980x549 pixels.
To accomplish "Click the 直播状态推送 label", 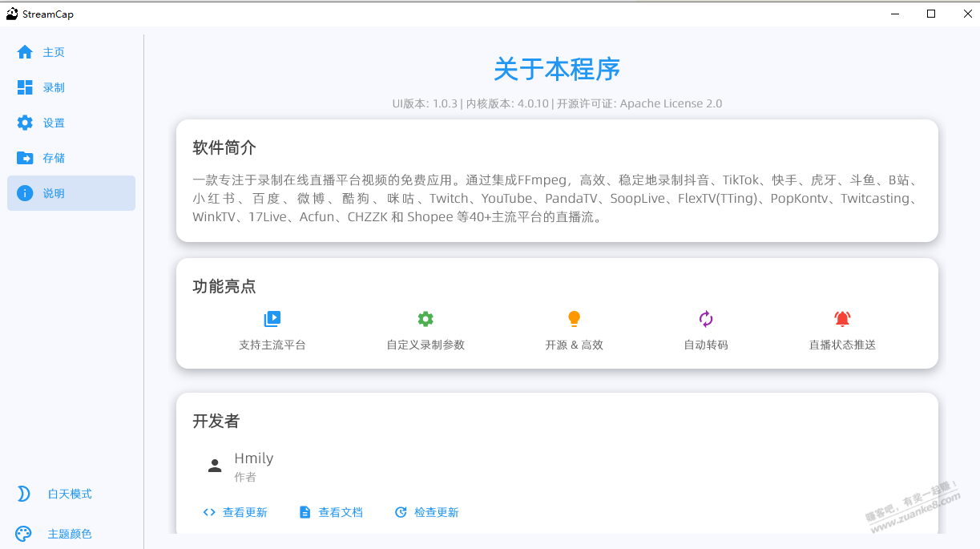I will pyautogui.click(x=842, y=345).
